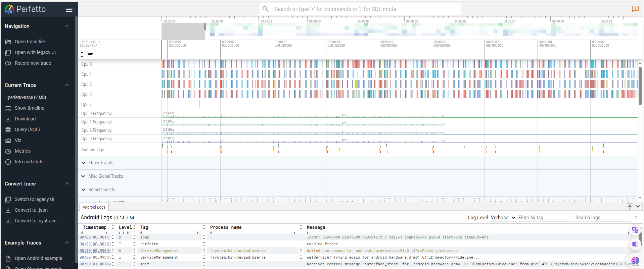Click the Timestamp column sort arrows
This screenshot has height=269, width=644.
click(113, 227)
